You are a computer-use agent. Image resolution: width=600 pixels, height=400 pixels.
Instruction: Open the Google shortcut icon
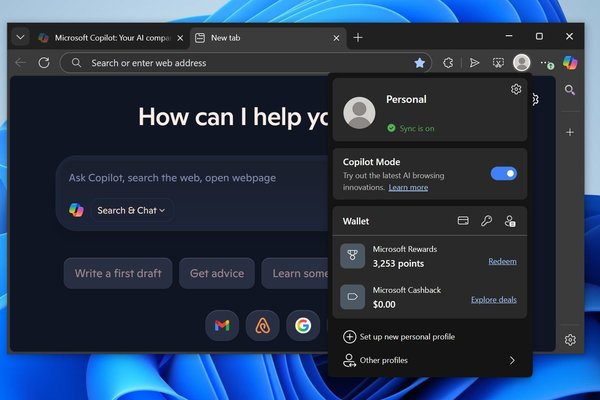303,325
